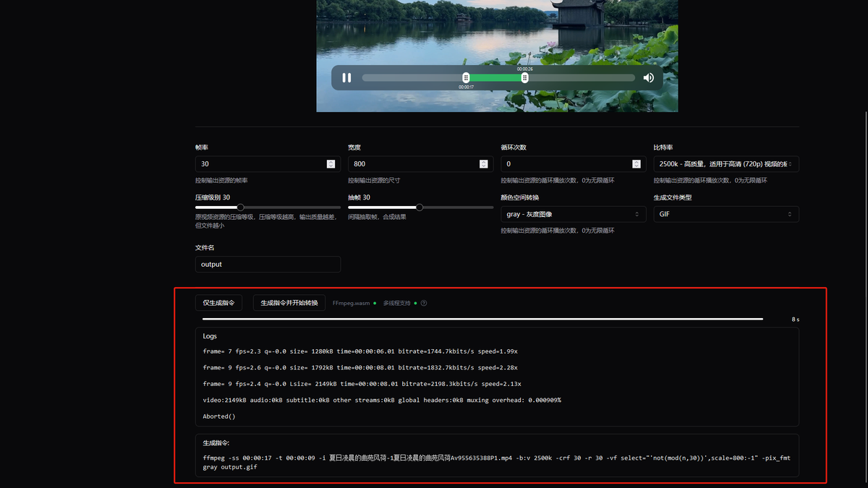Click the 循环次数 number stepper arrows
This screenshot has width=868, height=488.
tap(636, 164)
